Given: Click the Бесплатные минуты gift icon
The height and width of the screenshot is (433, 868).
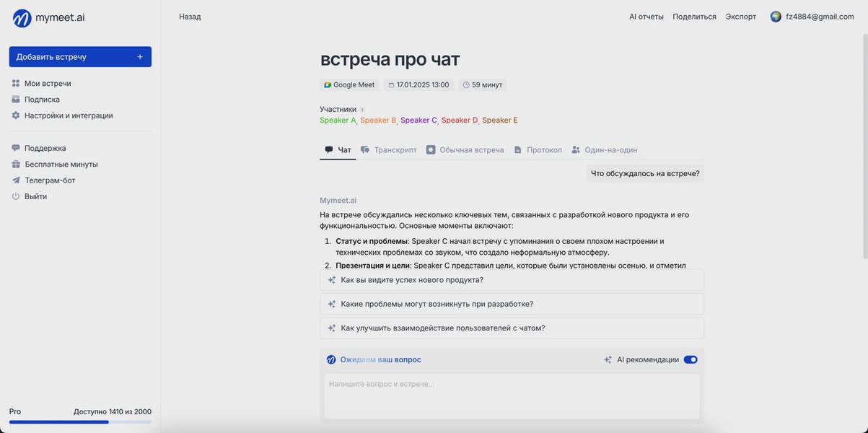Looking at the screenshot, I should click(16, 165).
